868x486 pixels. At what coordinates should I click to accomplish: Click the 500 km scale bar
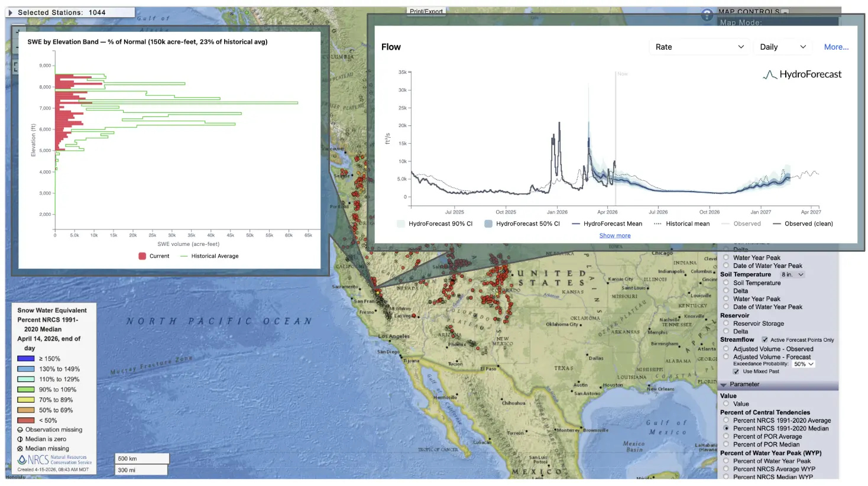tap(142, 459)
